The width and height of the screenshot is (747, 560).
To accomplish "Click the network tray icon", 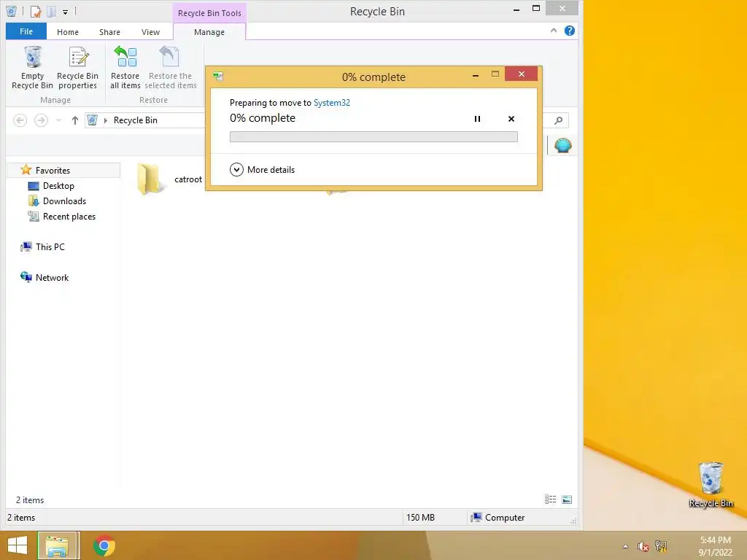I will 661,546.
